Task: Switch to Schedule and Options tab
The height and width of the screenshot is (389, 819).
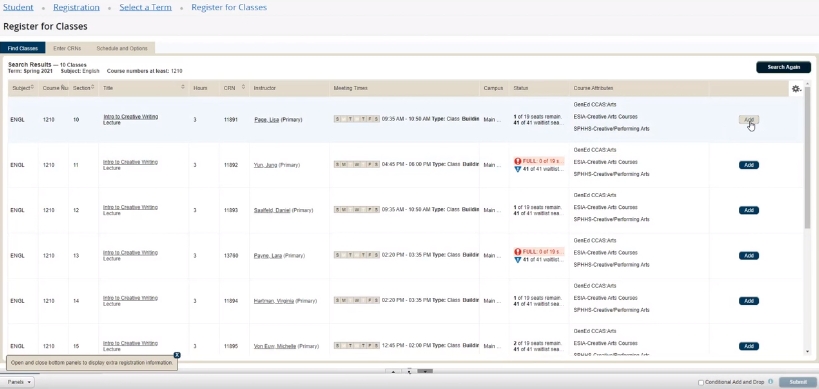Action: point(122,48)
